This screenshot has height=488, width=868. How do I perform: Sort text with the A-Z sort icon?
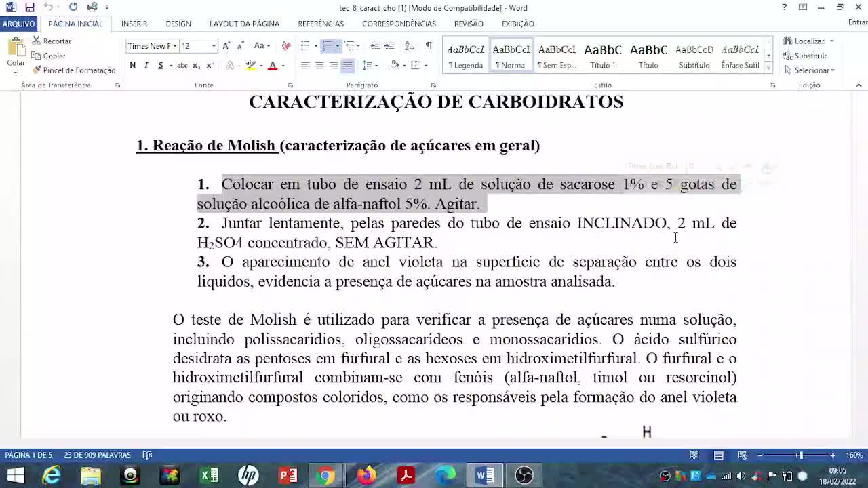pyautogui.click(x=409, y=46)
